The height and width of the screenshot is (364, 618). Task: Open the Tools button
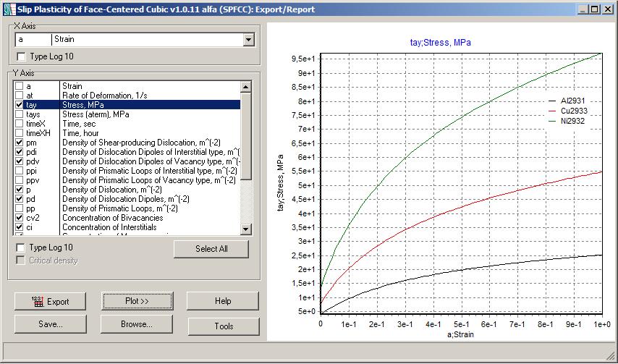[223, 326]
